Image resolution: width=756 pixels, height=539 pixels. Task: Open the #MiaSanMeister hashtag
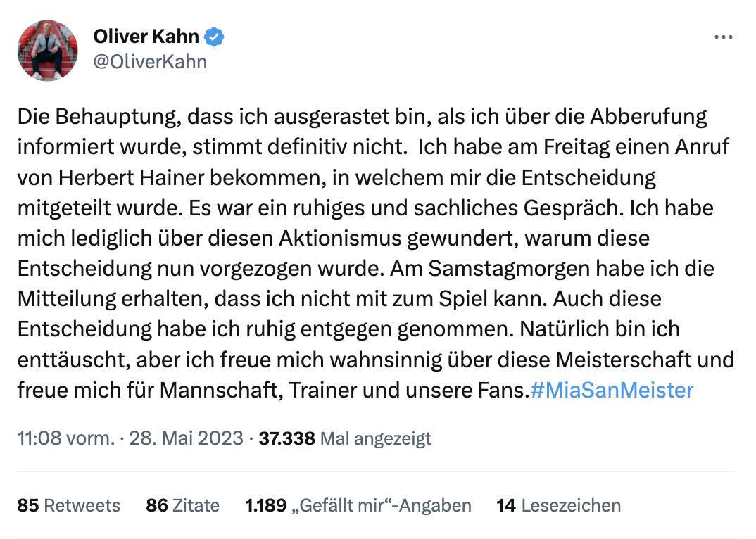click(611, 390)
